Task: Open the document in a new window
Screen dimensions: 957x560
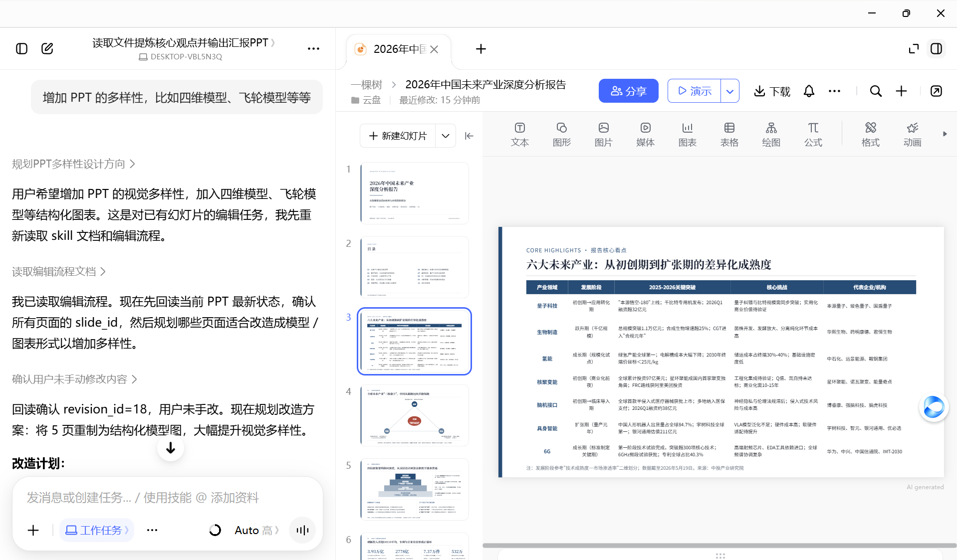Action: [x=936, y=91]
